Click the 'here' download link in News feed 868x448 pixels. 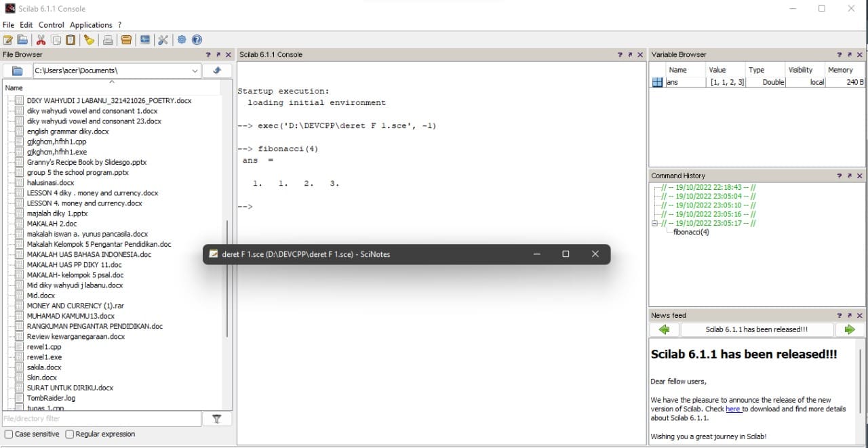tap(733, 409)
